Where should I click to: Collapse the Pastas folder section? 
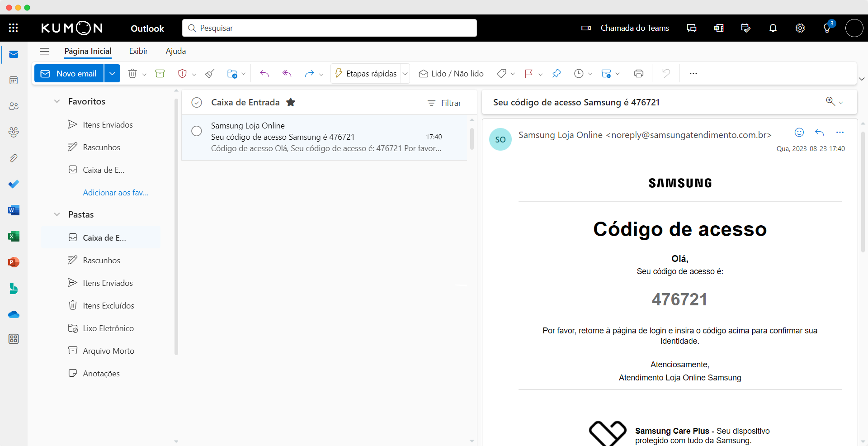point(57,214)
